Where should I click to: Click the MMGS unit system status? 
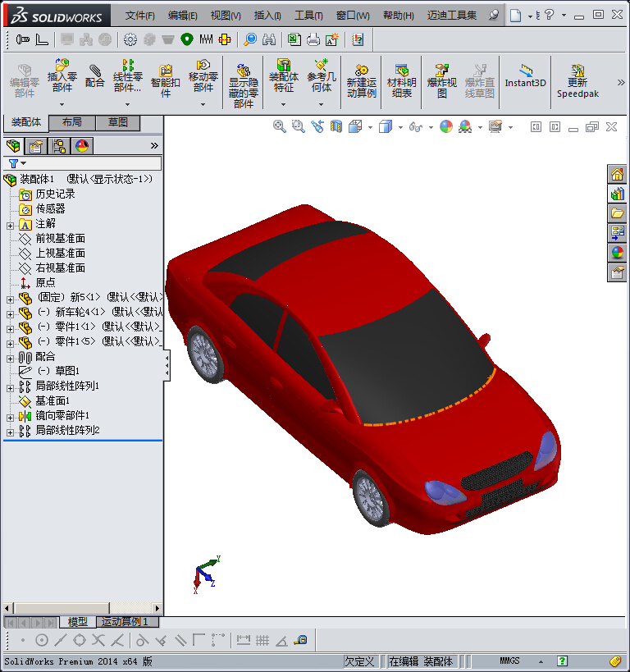point(509,661)
